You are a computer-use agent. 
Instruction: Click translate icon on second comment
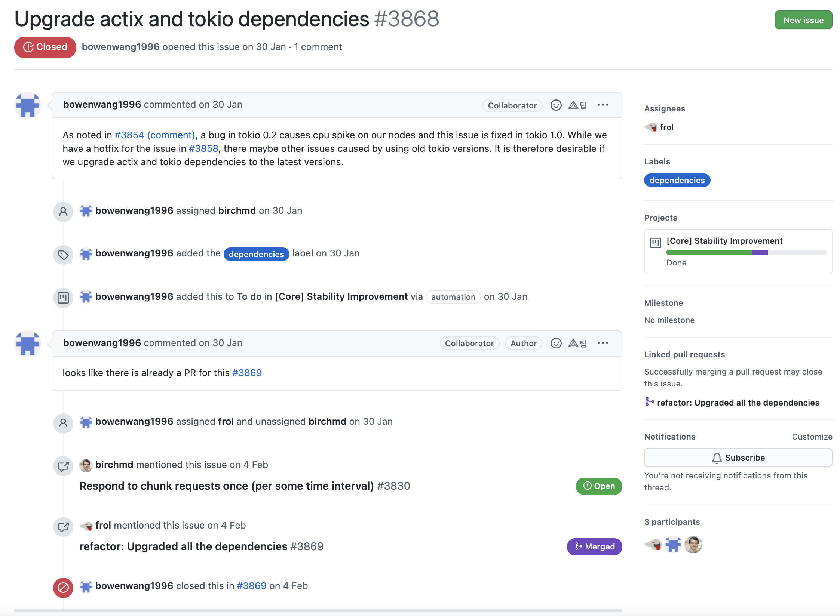pos(577,343)
